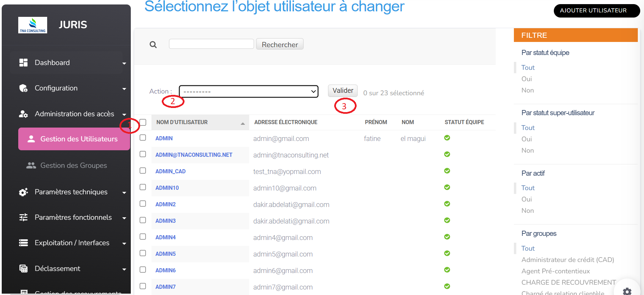Open the settings gear at bottom right
The height and width of the screenshot is (295, 644).
tap(627, 291)
